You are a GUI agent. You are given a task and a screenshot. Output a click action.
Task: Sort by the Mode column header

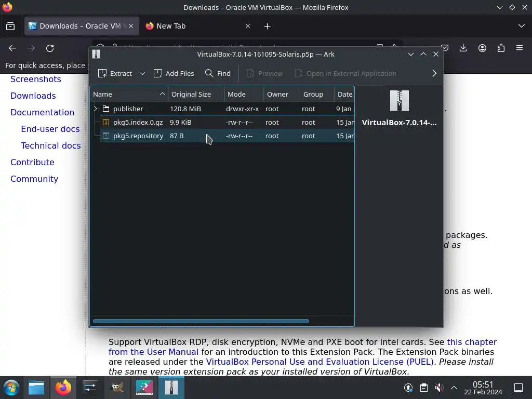pyautogui.click(x=244, y=95)
